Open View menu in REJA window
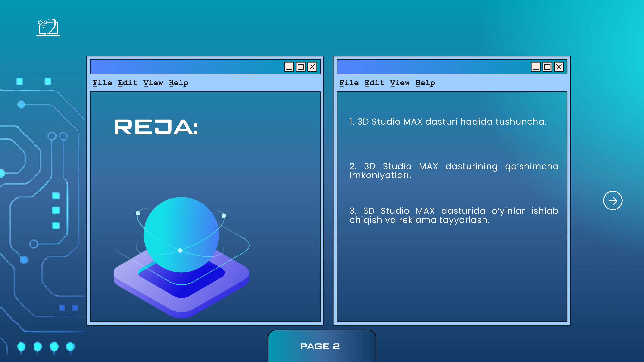 click(x=153, y=83)
